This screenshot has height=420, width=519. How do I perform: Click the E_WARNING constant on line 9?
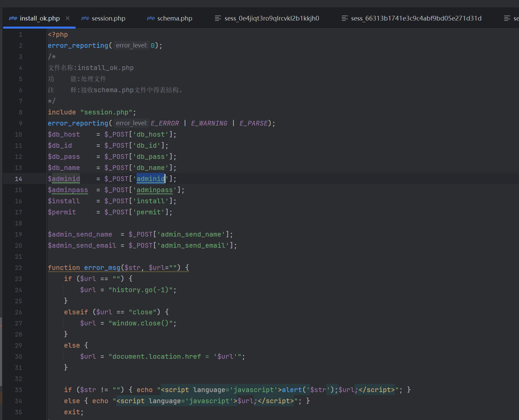coord(209,123)
